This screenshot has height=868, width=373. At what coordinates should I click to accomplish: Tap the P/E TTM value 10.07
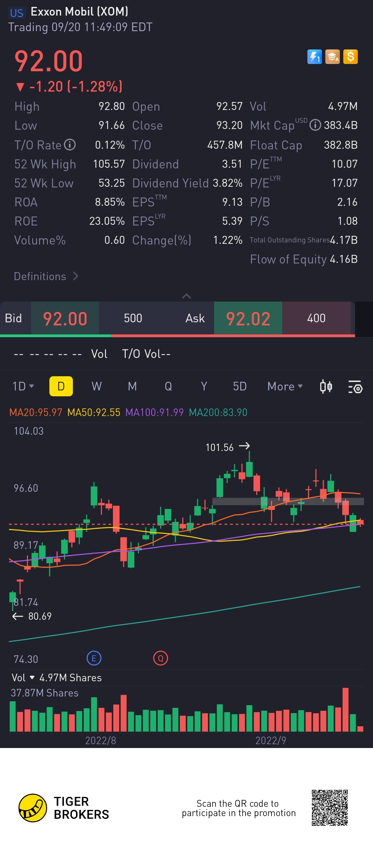point(345,164)
